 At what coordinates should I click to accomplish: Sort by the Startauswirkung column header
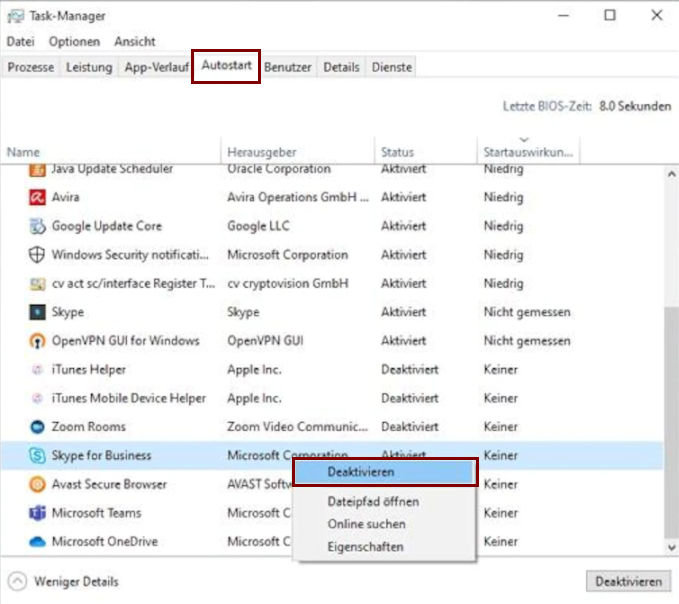528,152
